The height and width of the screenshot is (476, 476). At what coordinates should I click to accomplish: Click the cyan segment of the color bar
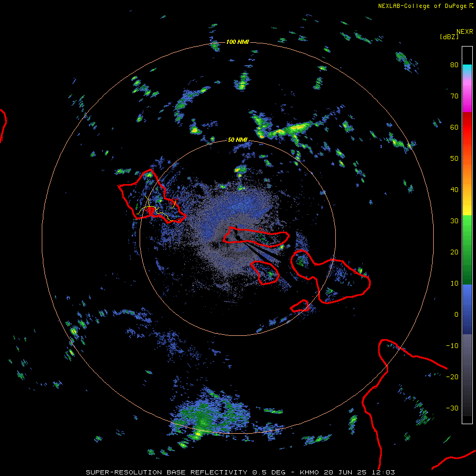[467, 69]
